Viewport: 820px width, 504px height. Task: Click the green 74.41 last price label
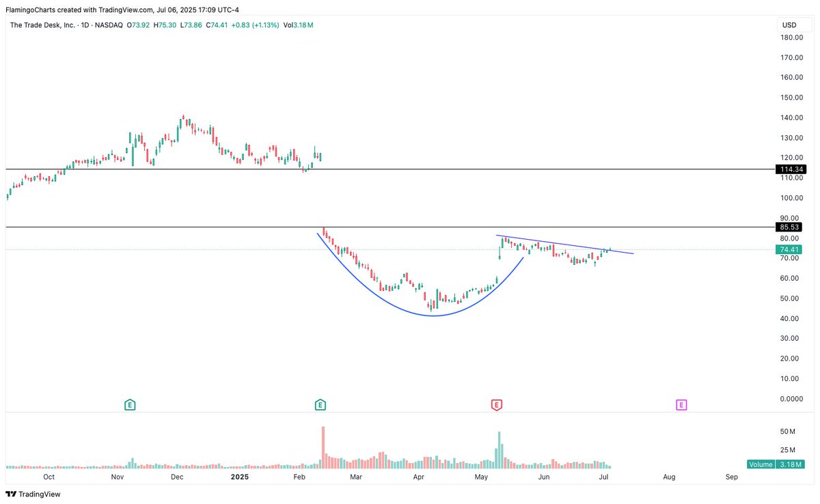[x=790, y=250]
